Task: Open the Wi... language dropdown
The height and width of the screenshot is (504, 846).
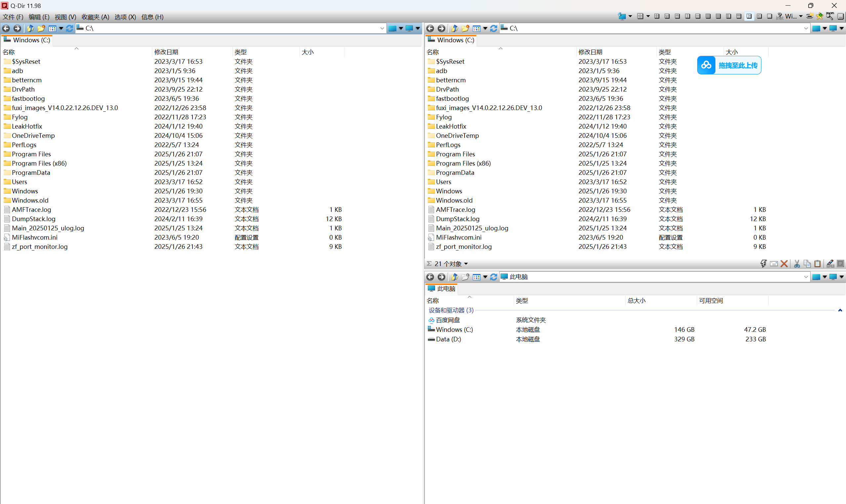Action: point(801,16)
